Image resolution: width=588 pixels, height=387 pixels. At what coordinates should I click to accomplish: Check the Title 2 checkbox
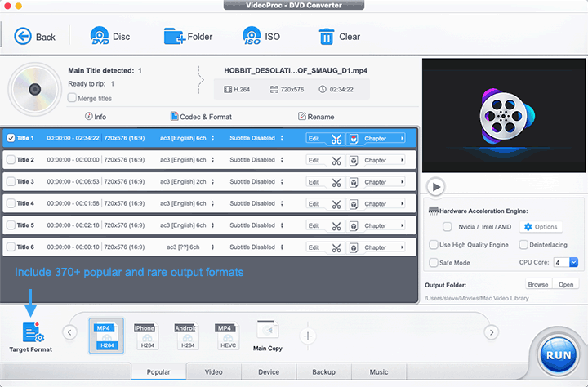point(11,160)
